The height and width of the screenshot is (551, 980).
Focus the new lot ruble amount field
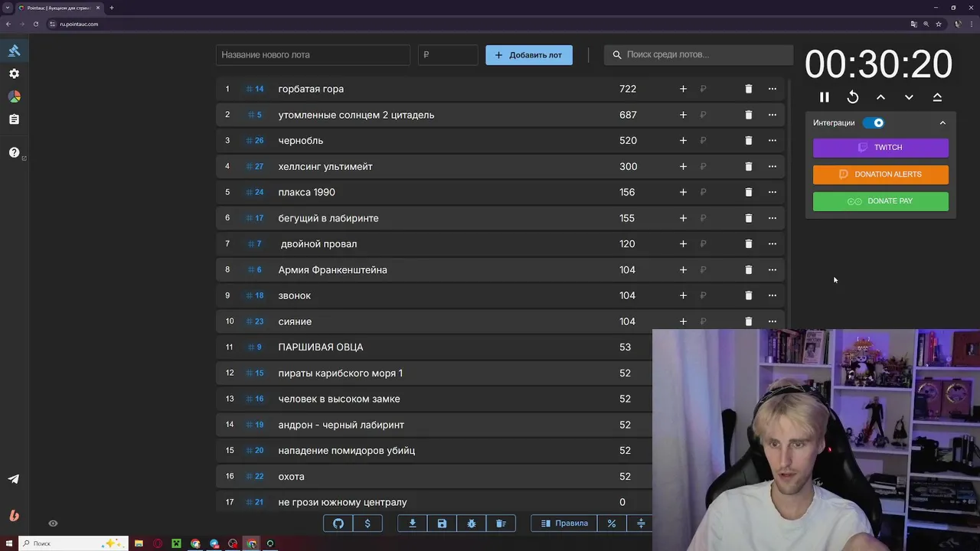(448, 54)
